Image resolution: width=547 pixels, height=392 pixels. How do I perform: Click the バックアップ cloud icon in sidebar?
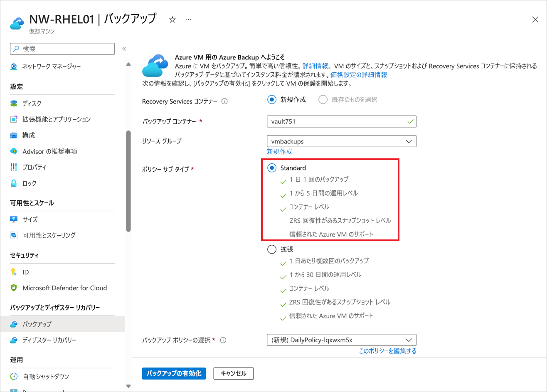point(14,324)
